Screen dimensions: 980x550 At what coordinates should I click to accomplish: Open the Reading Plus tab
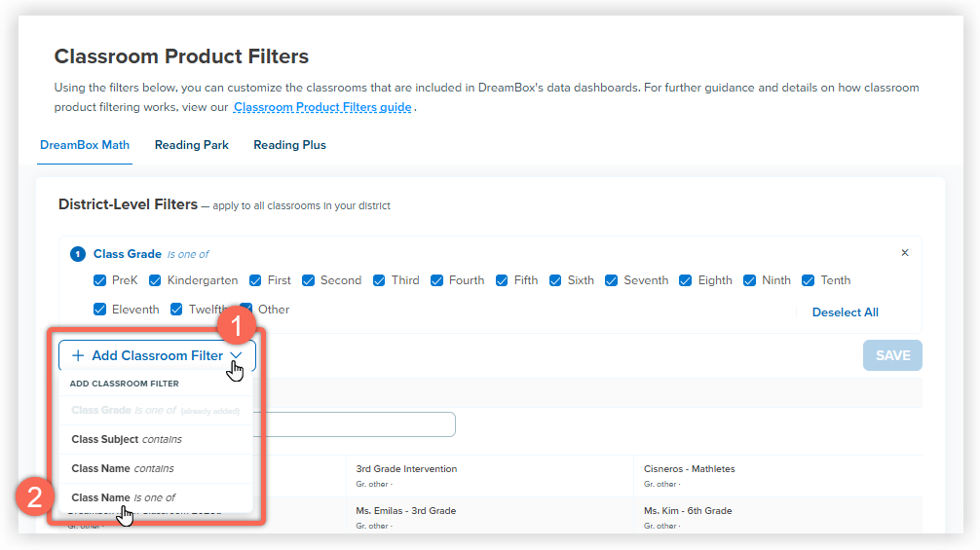289,145
